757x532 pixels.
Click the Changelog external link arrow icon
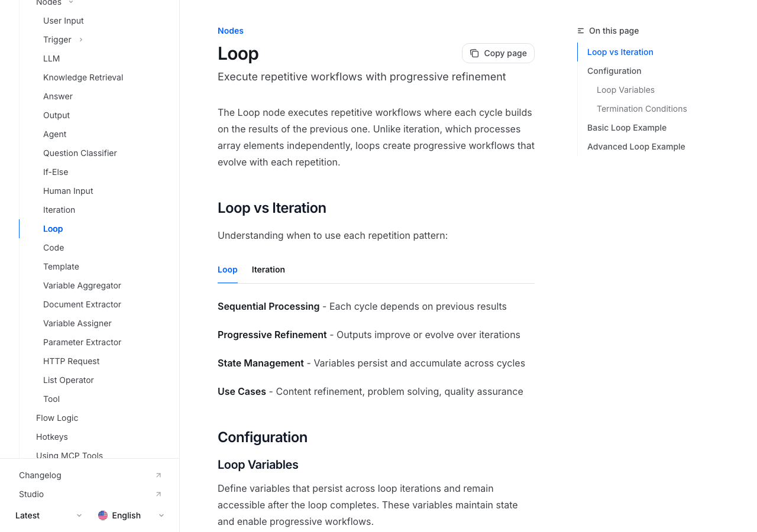158,475
